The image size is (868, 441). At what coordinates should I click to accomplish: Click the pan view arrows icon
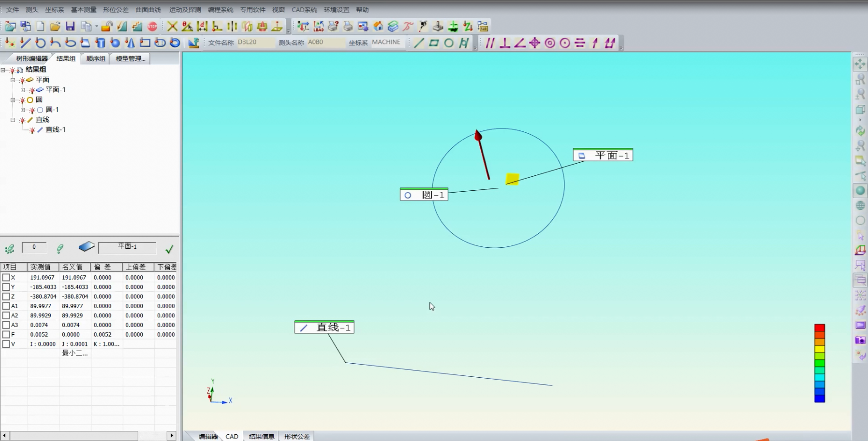coord(860,64)
